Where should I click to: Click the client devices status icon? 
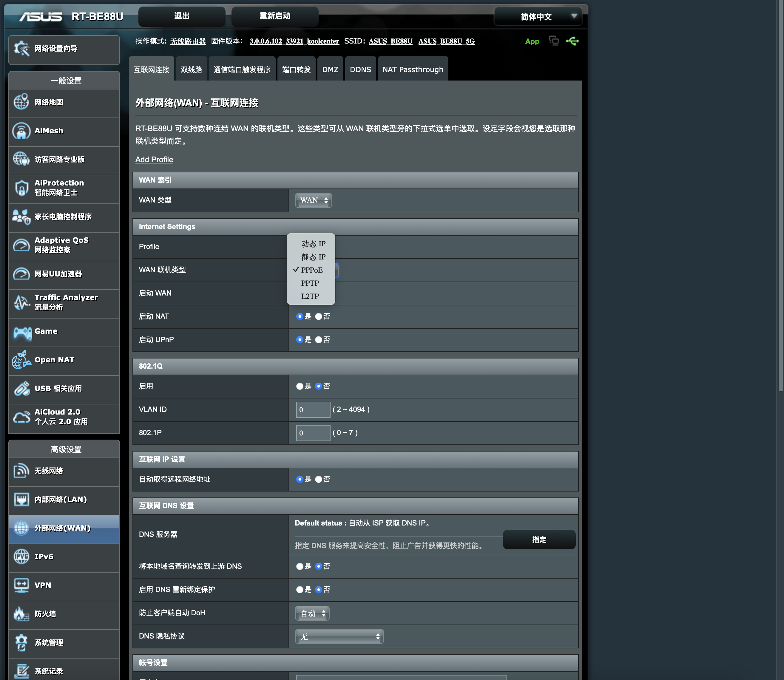554,41
